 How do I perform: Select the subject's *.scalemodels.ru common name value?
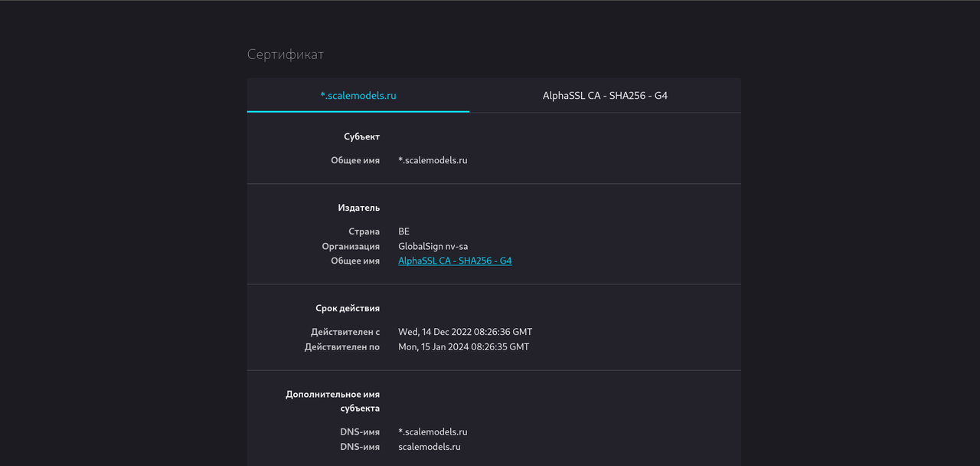tap(433, 160)
